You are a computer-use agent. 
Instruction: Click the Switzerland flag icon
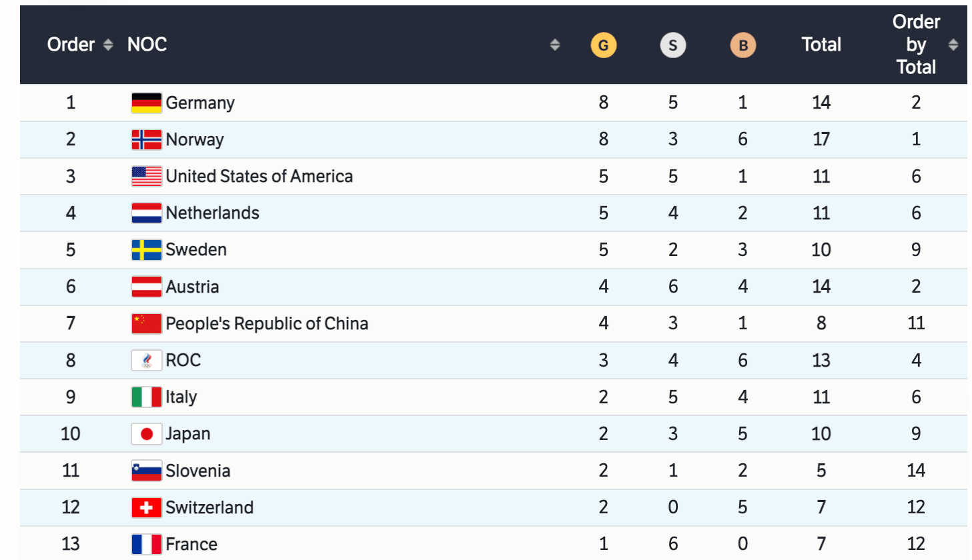[x=146, y=508]
